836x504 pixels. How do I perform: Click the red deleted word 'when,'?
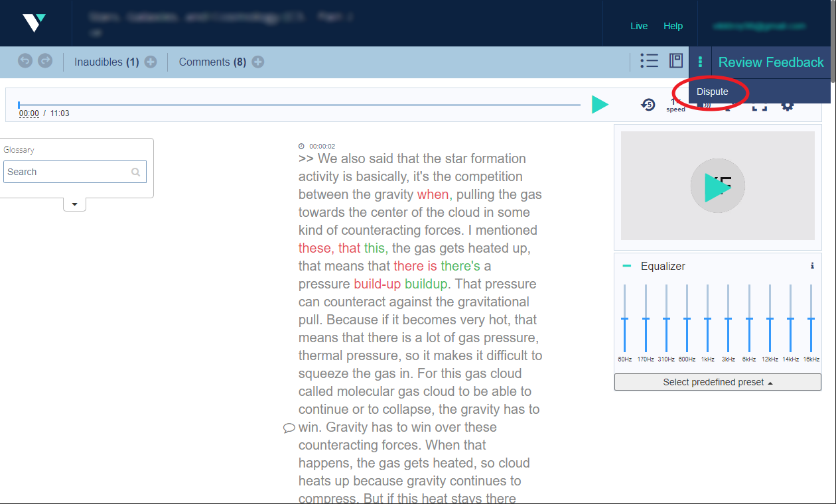434,194
